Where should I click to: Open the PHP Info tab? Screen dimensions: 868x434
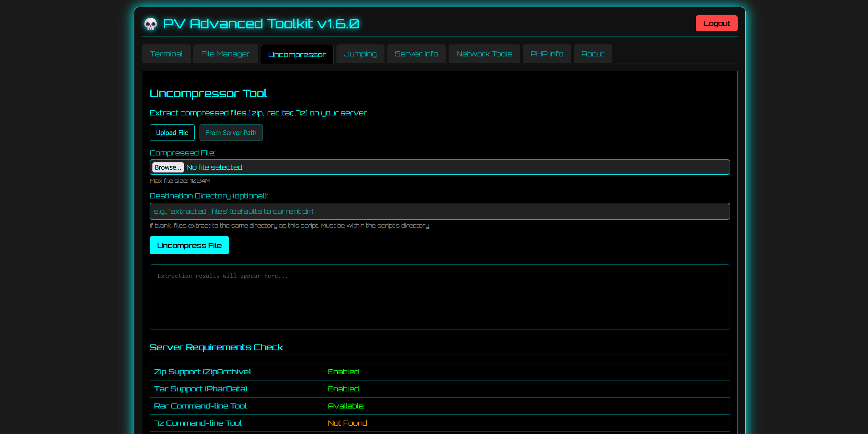tap(547, 54)
